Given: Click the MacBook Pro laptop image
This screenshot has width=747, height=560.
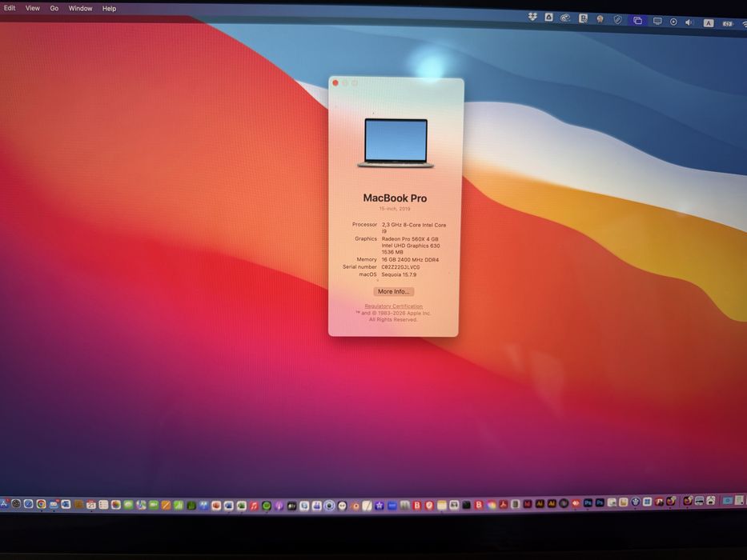Looking at the screenshot, I should point(396,143).
